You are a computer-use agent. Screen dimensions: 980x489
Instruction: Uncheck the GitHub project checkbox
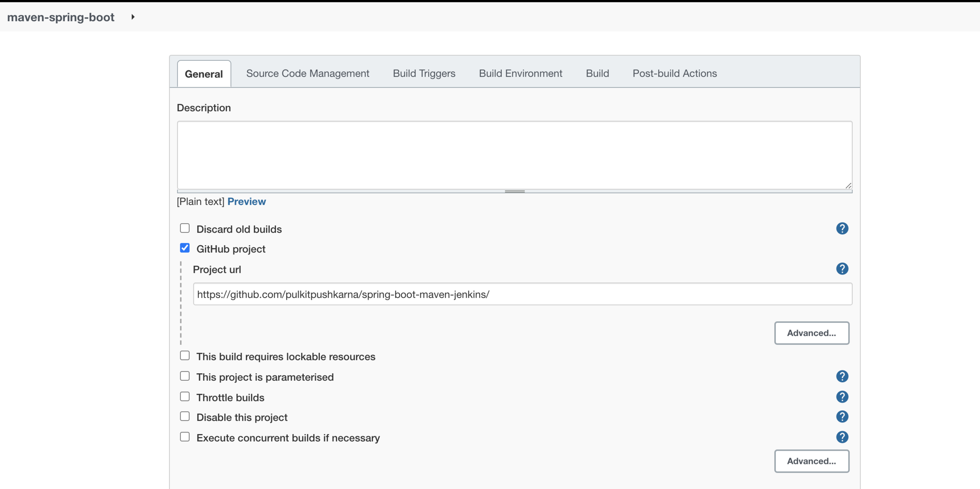tap(185, 248)
